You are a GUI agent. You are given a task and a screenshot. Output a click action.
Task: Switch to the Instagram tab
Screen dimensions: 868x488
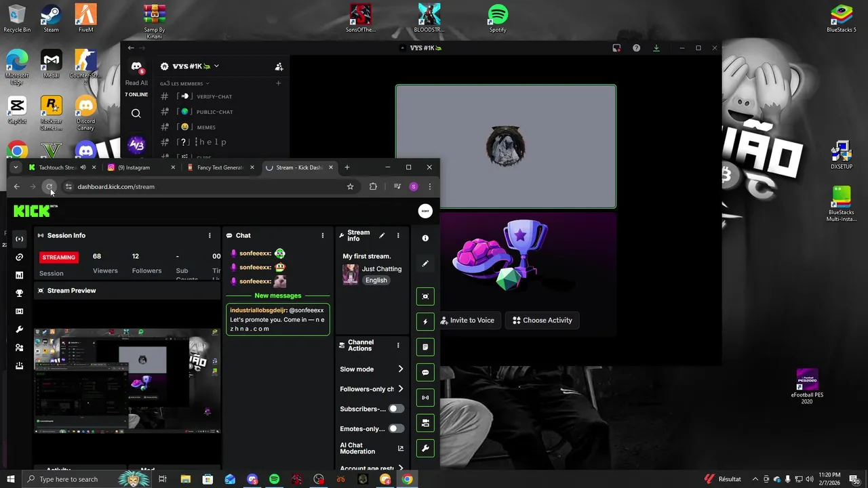click(x=141, y=167)
